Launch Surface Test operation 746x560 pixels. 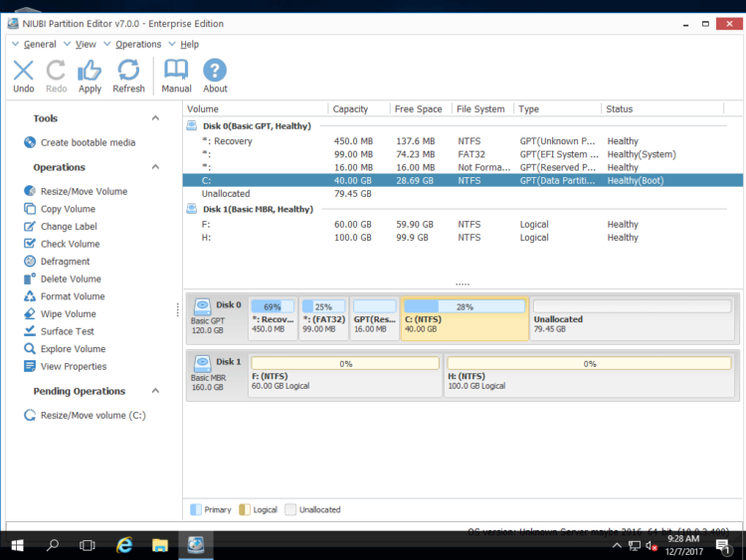coord(59,331)
